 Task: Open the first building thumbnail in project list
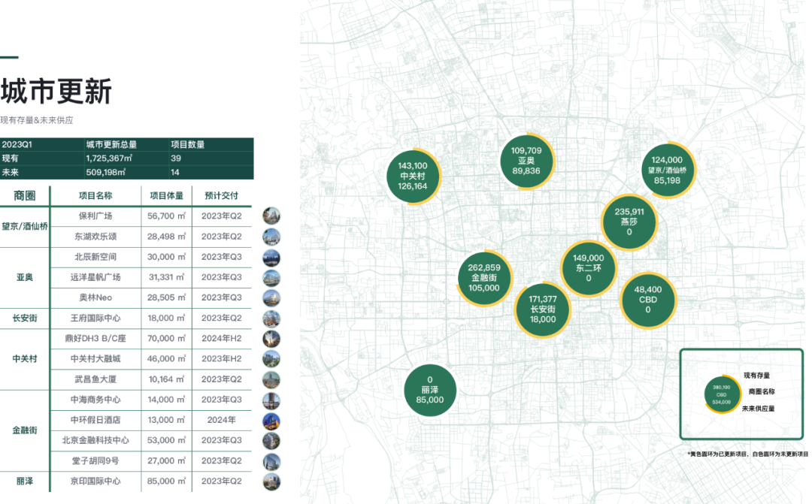coord(271,216)
